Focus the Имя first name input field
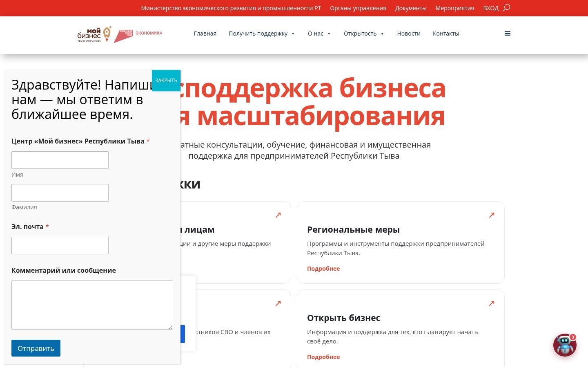Viewport: 588px width, 368px height. tap(60, 160)
